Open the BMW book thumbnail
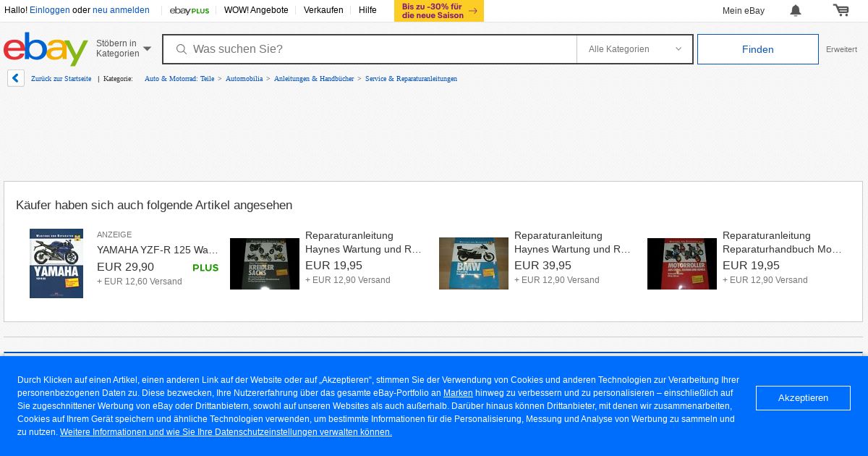The width and height of the screenshot is (868, 456). pyautogui.click(x=474, y=263)
